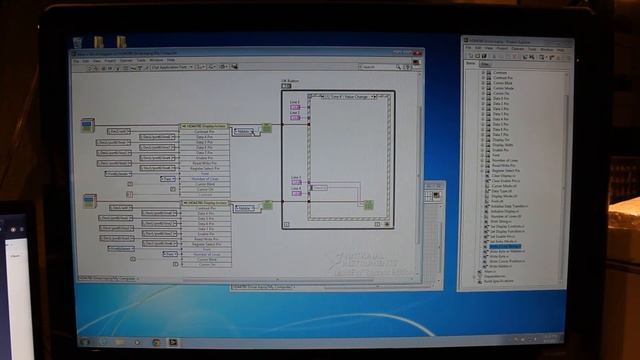This screenshot has height=360, width=640.
Task: Open Chrome from the taskbar
Action: pos(156,342)
